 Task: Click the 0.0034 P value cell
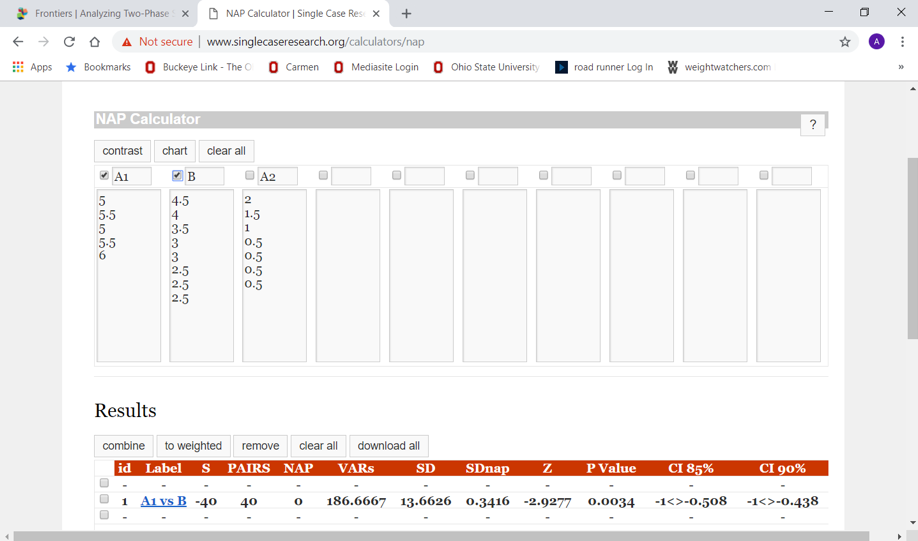tap(611, 501)
